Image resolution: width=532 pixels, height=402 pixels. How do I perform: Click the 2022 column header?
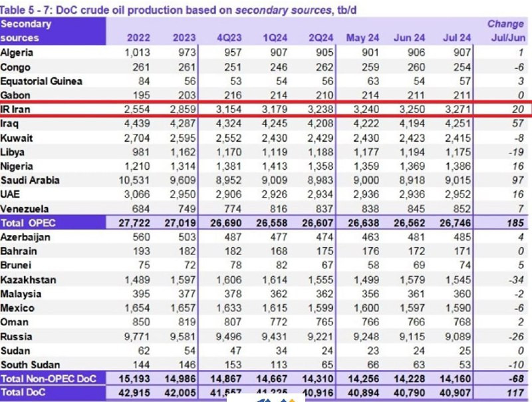138,37
